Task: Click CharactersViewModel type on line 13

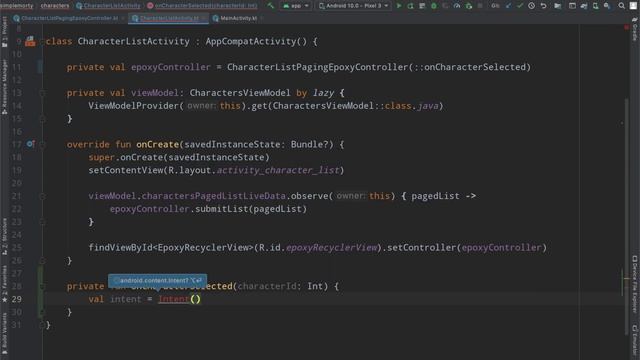Action: [240, 93]
